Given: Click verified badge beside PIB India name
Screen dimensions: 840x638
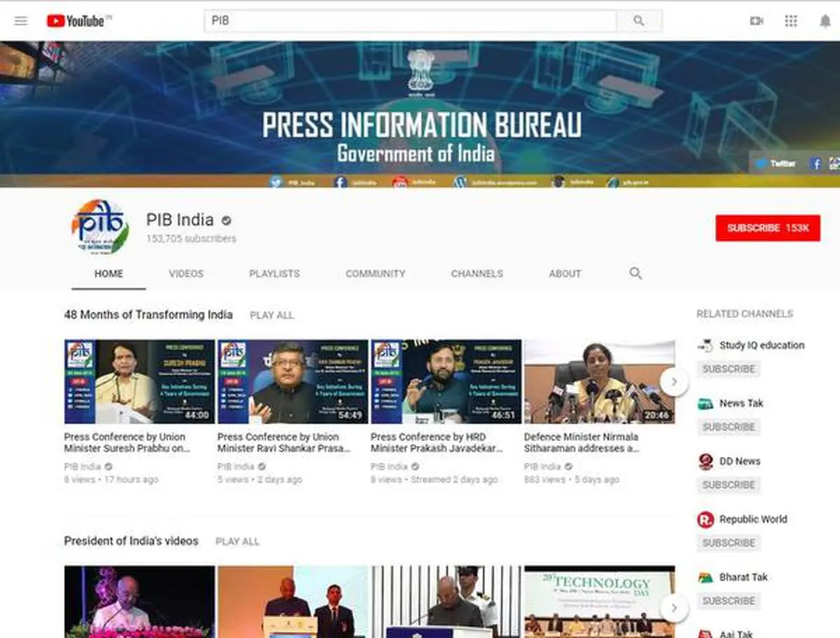Looking at the screenshot, I should 226,221.
